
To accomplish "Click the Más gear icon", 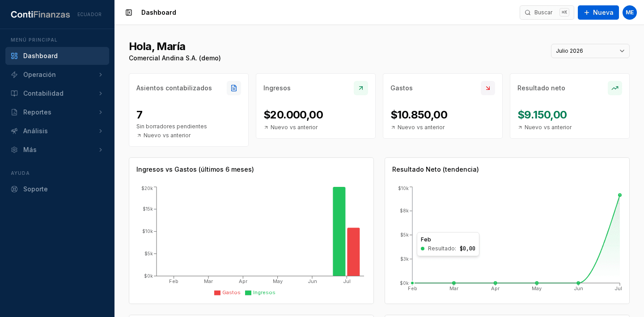I will (x=14, y=150).
